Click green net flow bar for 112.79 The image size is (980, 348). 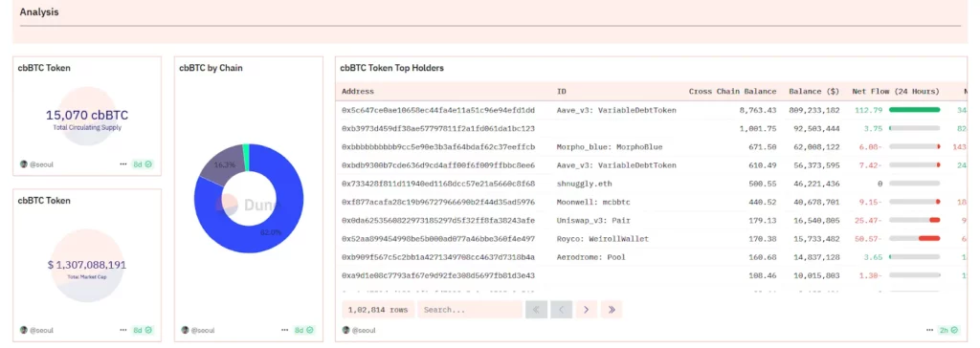point(914,110)
